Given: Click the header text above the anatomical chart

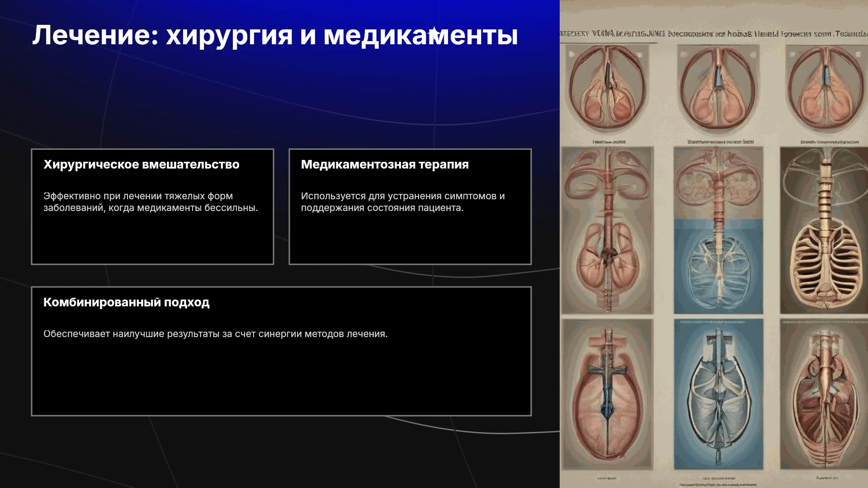Looking at the screenshot, I should pyautogui.click(x=714, y=34).
